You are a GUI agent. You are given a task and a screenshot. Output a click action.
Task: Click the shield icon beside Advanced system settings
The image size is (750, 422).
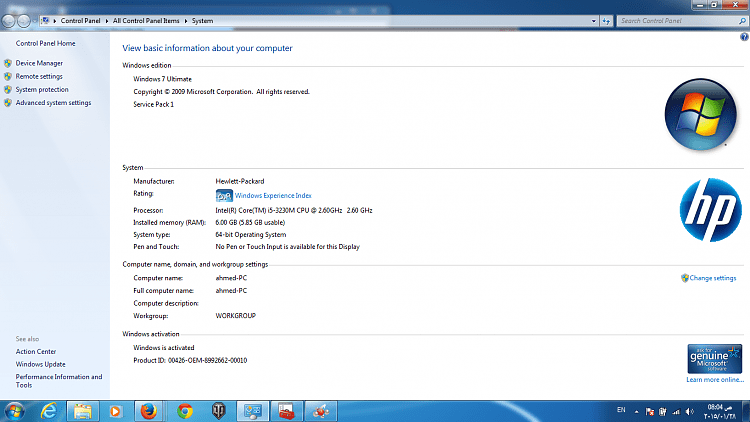[x=8, y=103]
